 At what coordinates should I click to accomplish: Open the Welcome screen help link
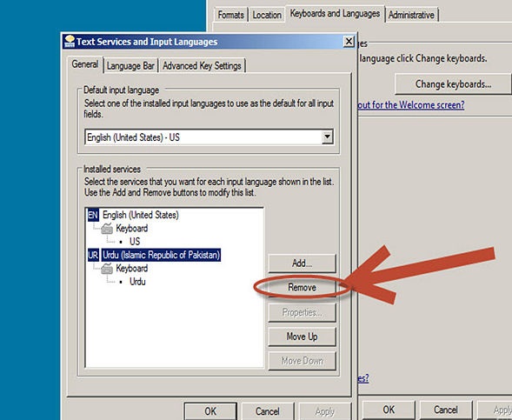click(x=411, y=105)
